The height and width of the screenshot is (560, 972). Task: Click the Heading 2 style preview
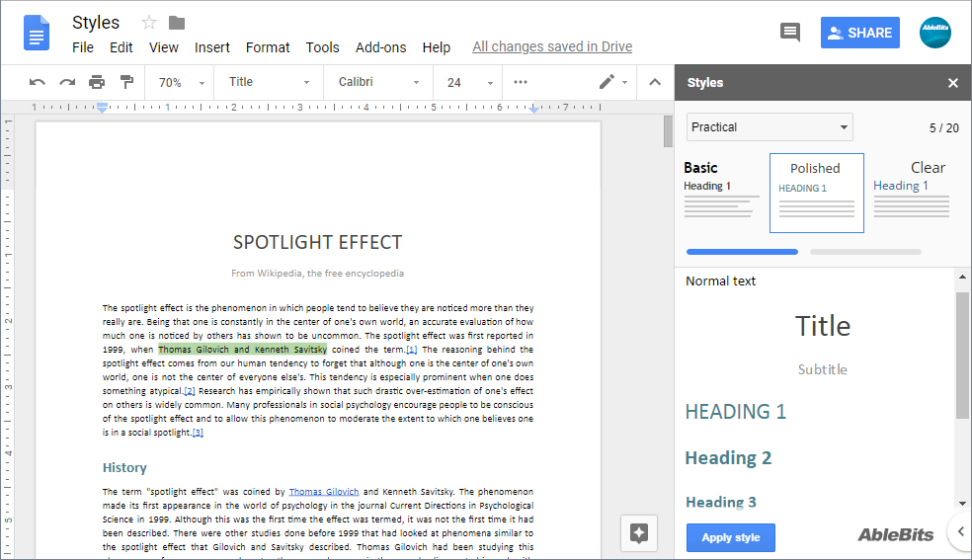point(728,458)
